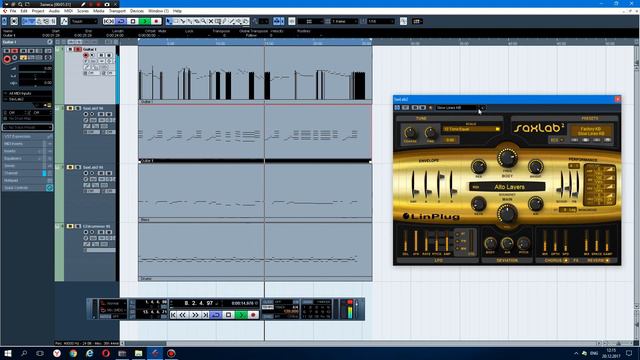The width and height of the screenshot is (640, 360).
Task: Select the Mute (X) tool
Action: pos(211,21)
